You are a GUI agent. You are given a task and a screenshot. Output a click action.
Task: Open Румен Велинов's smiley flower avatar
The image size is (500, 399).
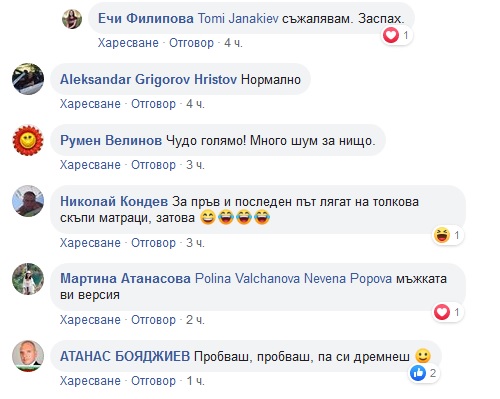point(28,140)
